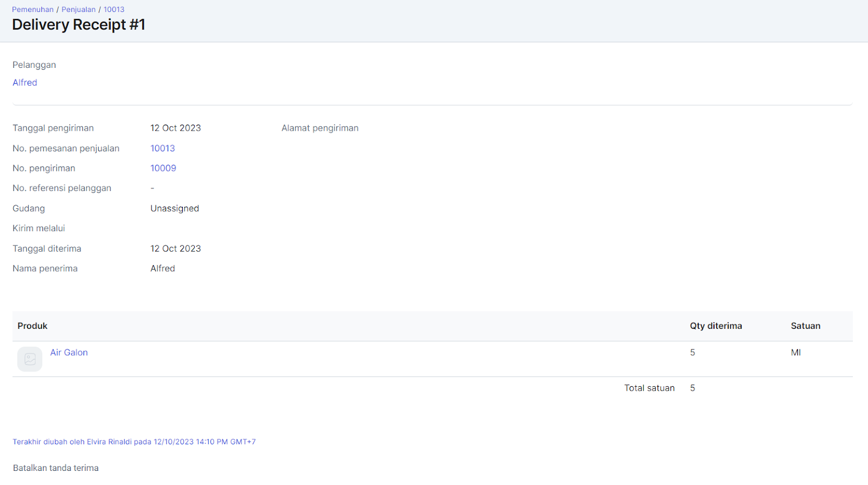The height and width of the screenshot is (485, 868).
Task: Click the Tanggal diterima date value
Action: [x=176, y=248]
